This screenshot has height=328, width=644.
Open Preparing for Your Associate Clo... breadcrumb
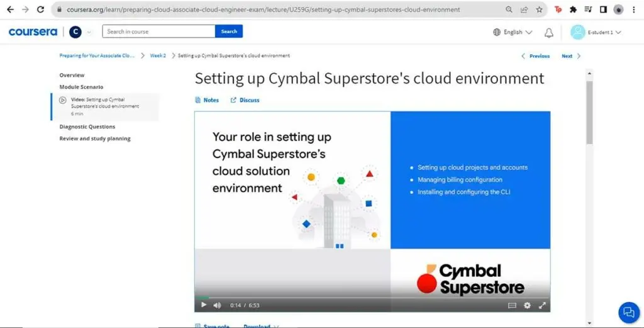tap(97, 55)
